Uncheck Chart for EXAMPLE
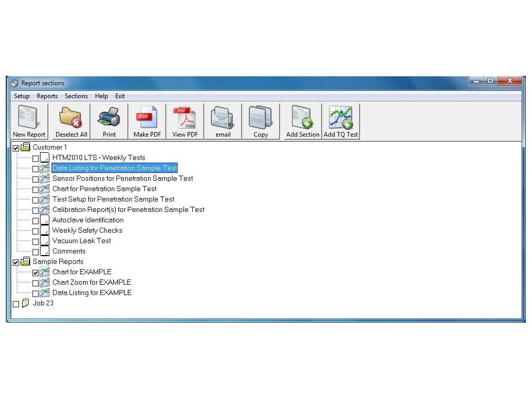Image resolution: width=532 pixels, height=399 pixels. point(35,272)
